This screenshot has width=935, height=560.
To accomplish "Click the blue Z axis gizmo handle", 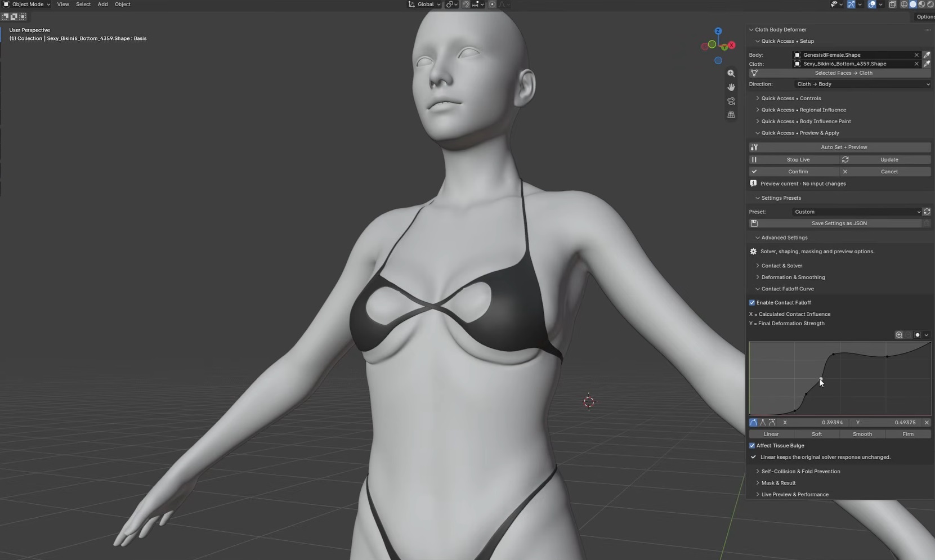I will click(718, 31).
